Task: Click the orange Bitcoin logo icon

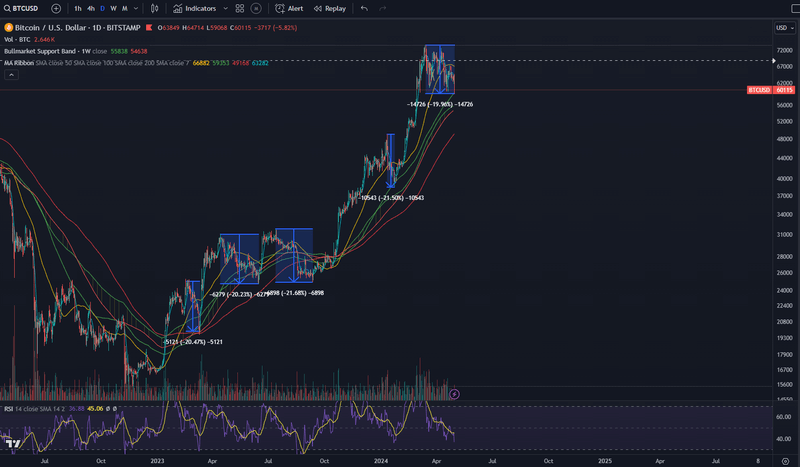Action: [8, 28]
